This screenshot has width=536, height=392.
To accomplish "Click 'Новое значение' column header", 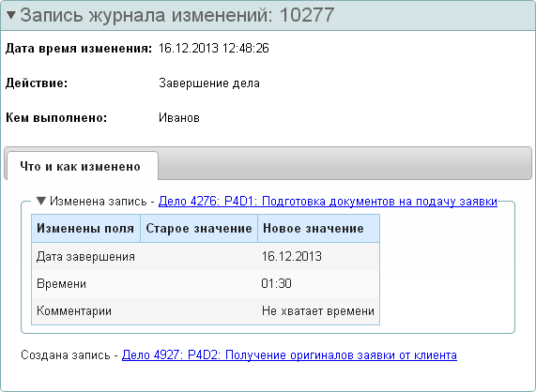I will (x=318, y=229).
